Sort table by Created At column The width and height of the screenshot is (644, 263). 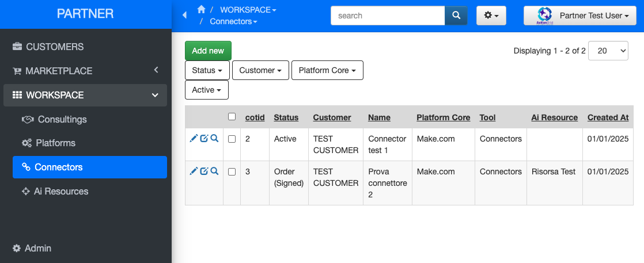[608, 117]
